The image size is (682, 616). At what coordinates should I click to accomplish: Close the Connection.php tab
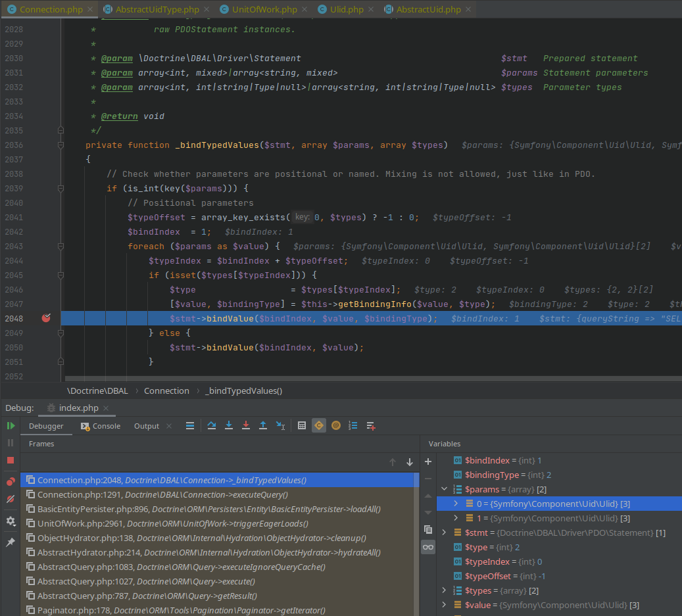[x=90, y=9]
